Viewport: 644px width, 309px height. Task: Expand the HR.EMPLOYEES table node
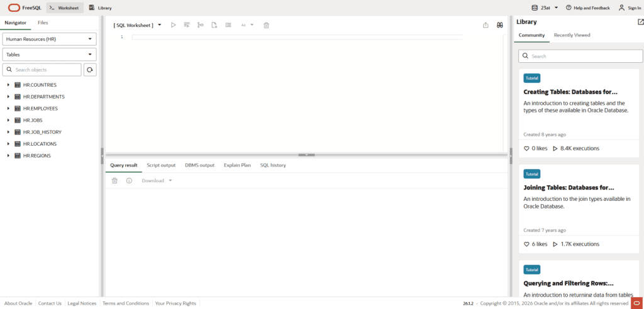[8, 109]
